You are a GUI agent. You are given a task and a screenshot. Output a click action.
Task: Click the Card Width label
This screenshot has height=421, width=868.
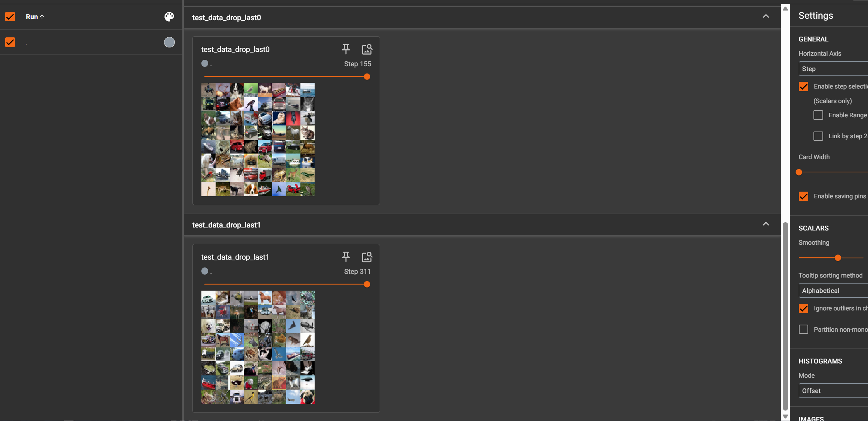814,157
